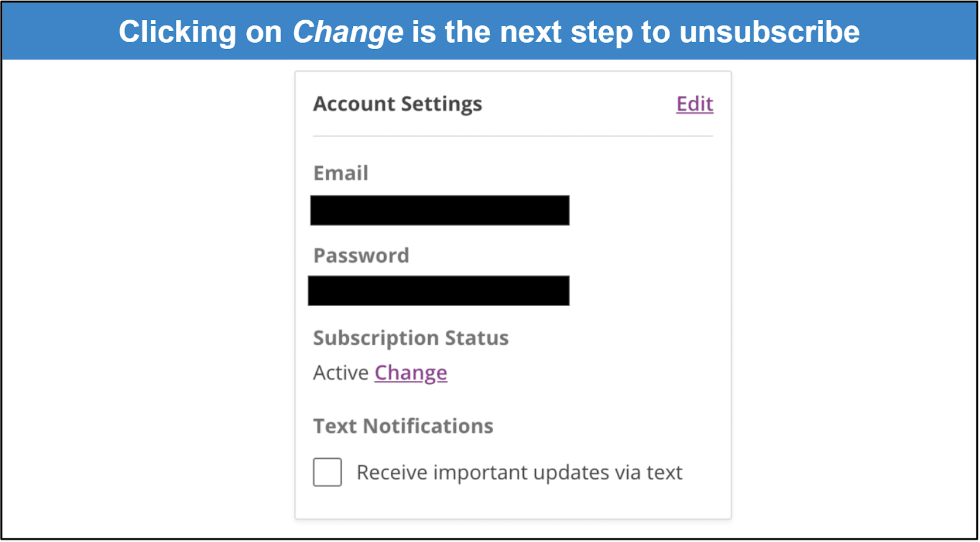Click the redacted Password field
The width and height of the screenshot is (980, 542).
click(439, 291)
